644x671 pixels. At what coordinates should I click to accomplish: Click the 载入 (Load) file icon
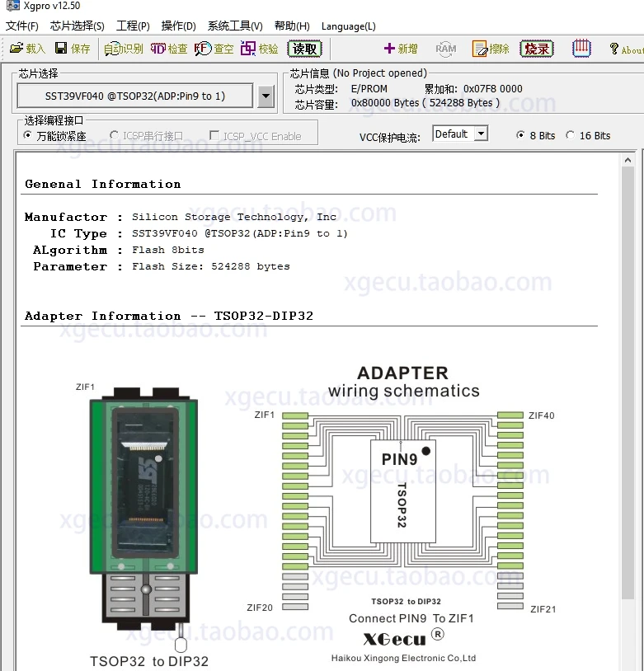pyautogui.click(x=17, y=49)
